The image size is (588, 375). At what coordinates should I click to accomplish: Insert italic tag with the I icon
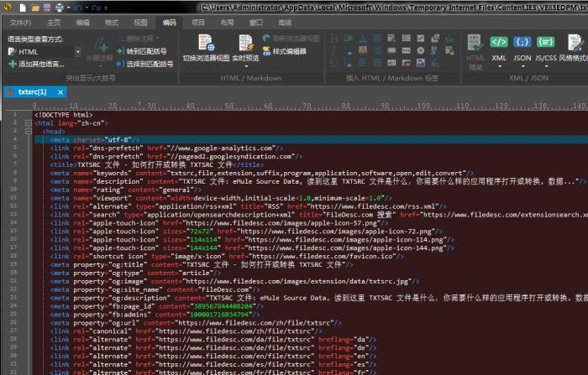334,50
